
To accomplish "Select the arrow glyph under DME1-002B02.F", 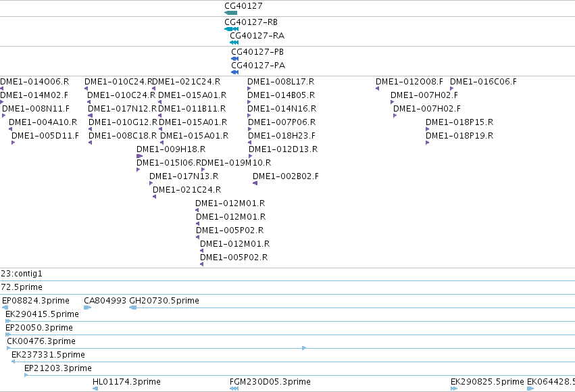I will [x=255, y=183].
